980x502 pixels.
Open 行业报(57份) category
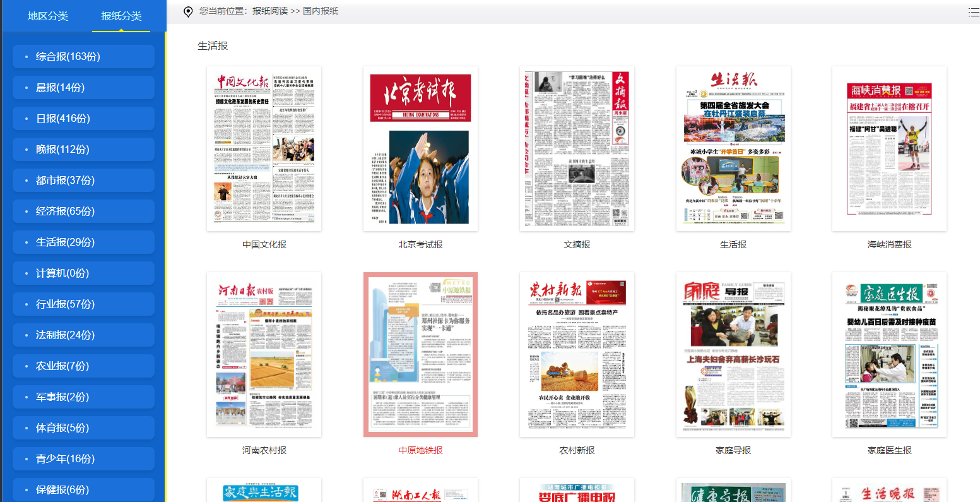coord(83,304)
